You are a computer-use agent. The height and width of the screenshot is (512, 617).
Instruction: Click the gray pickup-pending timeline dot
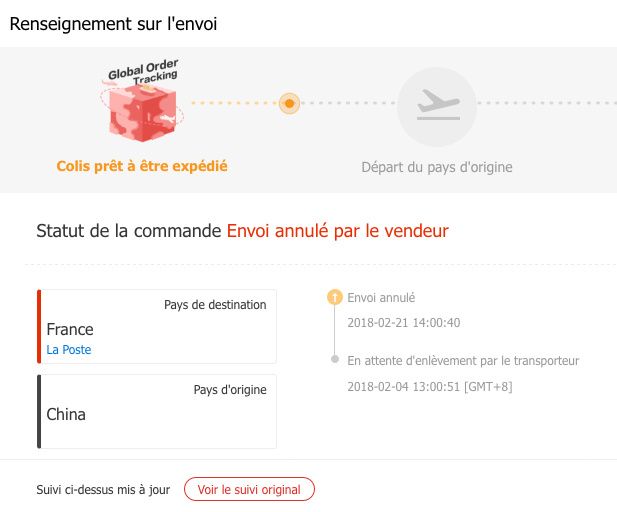point(333,359)
